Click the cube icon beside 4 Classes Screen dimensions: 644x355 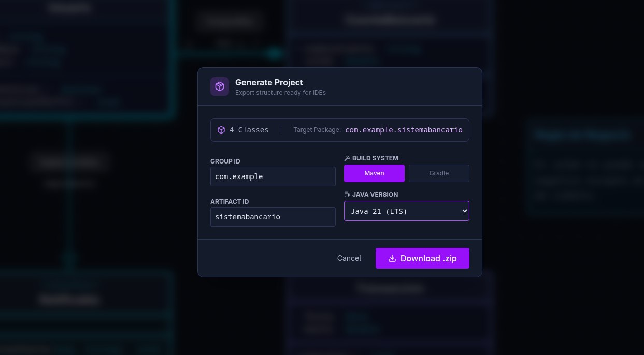[221, 130]
